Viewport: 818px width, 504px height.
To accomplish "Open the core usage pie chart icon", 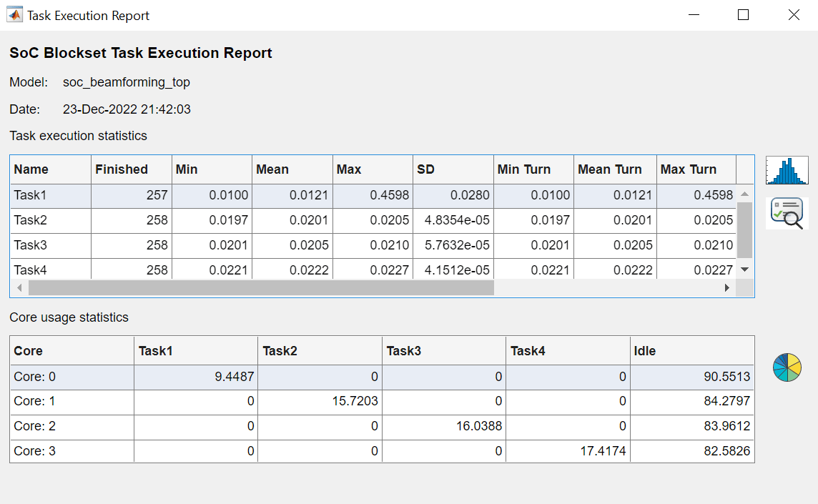I will pyautogui.click(x=787, y=367).
